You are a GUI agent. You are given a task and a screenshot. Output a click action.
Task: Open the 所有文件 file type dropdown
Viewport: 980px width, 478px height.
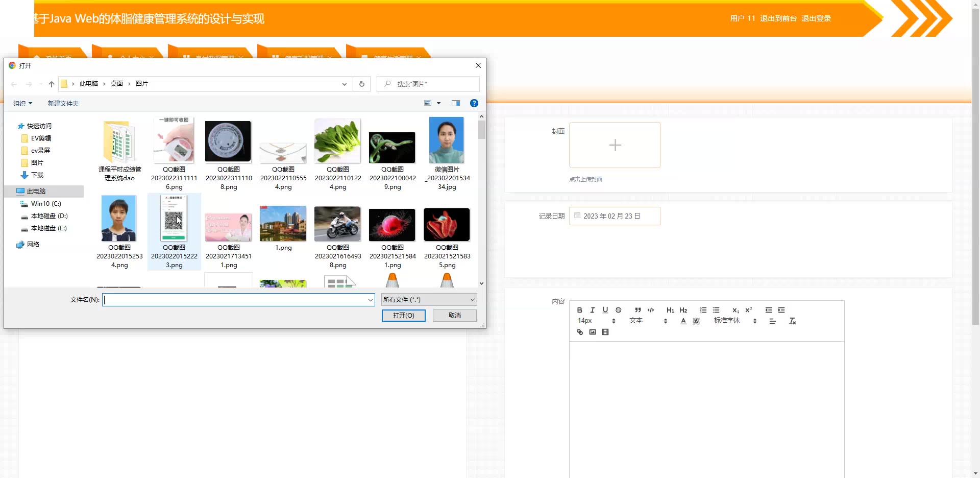(429, 300)
